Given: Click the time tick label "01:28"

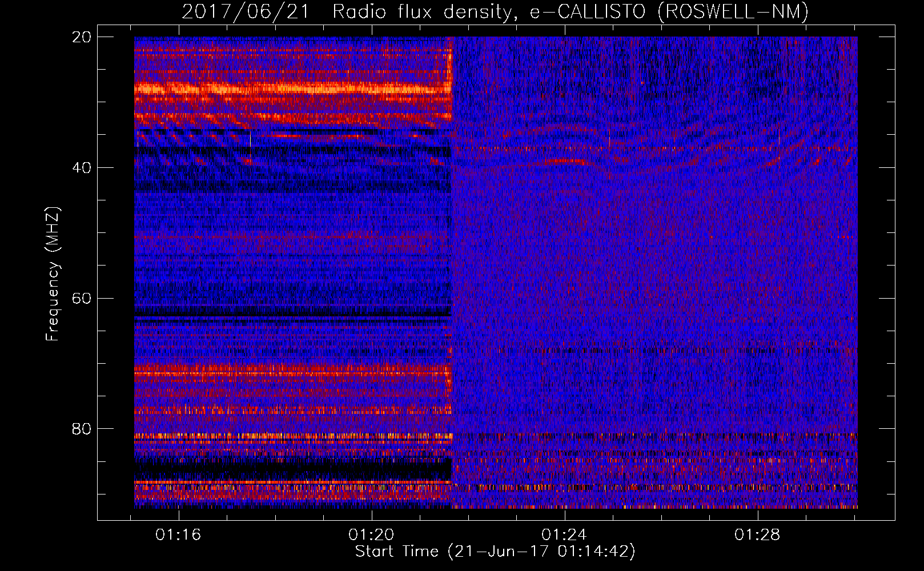Looking at the screenshot, I should [757, 535].
